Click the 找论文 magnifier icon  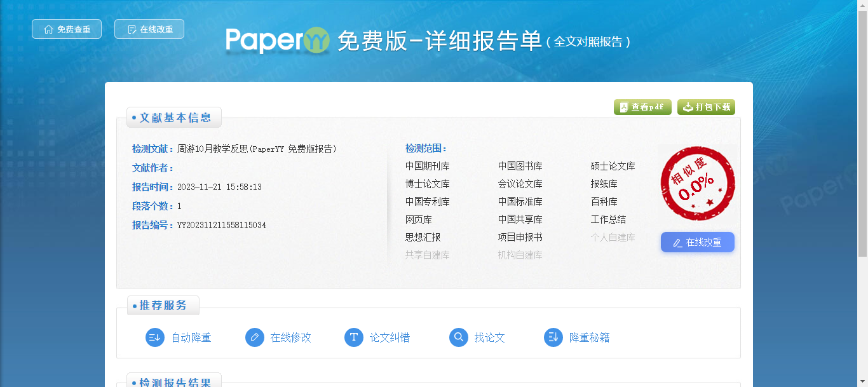[x=459, y=337]
